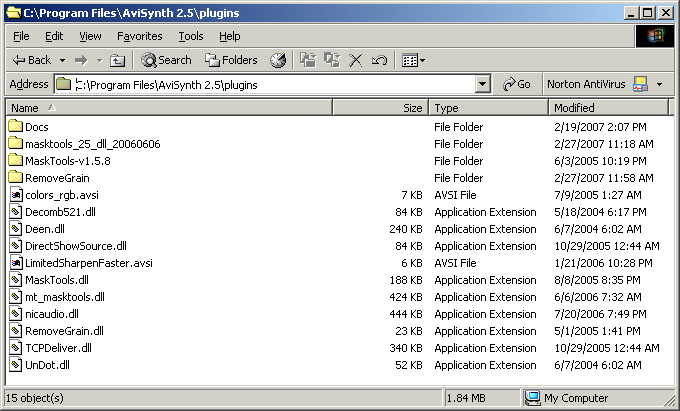
Task: Open the Forward history dropdown arrow
Action: coord(99,60)
